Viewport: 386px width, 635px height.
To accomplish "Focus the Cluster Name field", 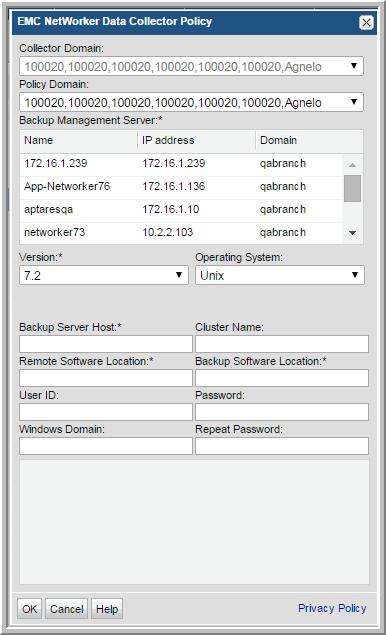I will [282, 344].
